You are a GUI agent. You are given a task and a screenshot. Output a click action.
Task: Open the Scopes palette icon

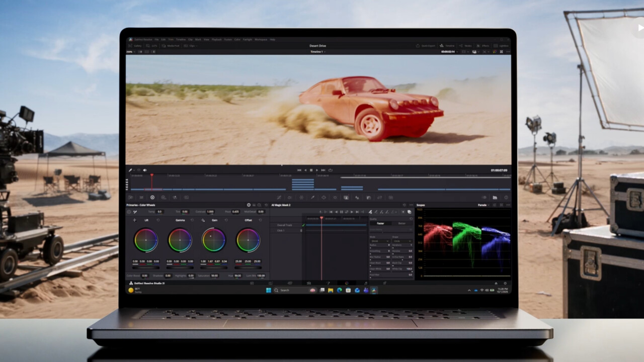495,198
